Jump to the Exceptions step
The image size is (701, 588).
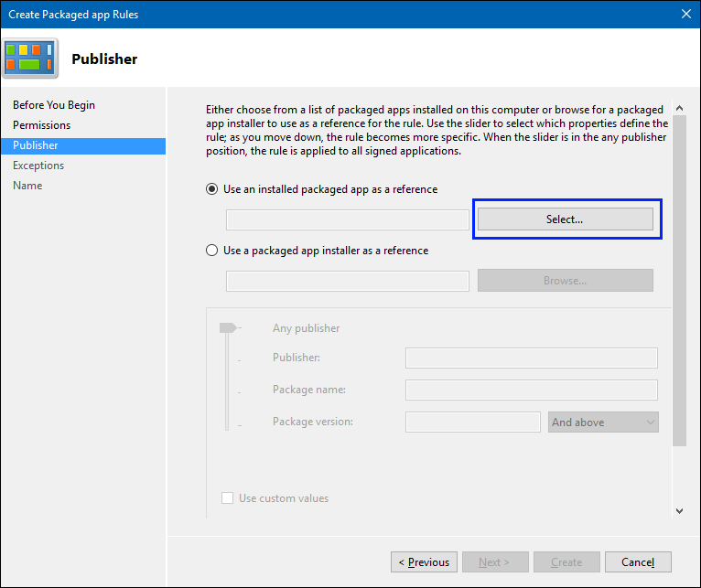[38, 166]
